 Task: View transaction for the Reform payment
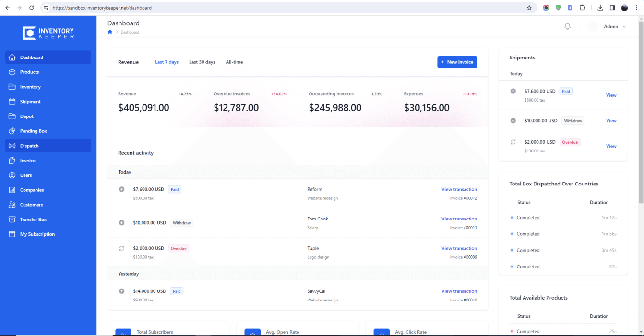click(x=459, y=189)
